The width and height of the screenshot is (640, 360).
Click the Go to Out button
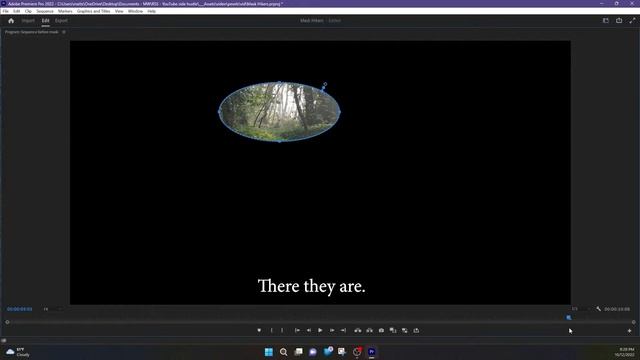(x=343, y=331)
